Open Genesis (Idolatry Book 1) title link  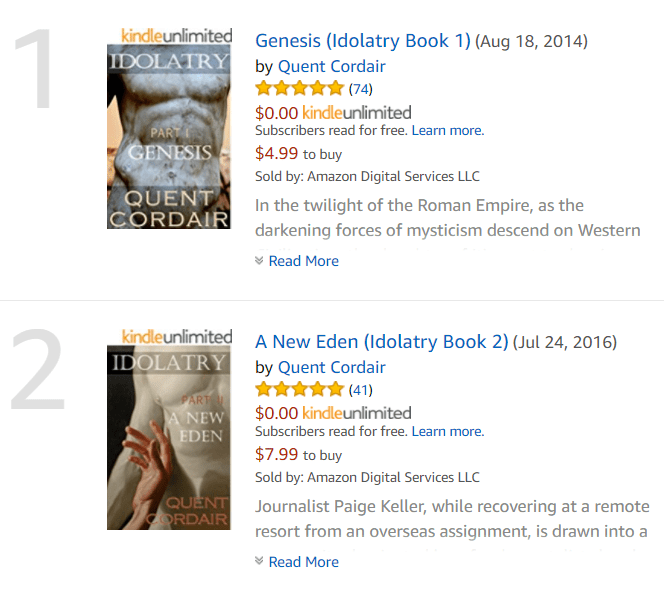(x=362, y=41)
